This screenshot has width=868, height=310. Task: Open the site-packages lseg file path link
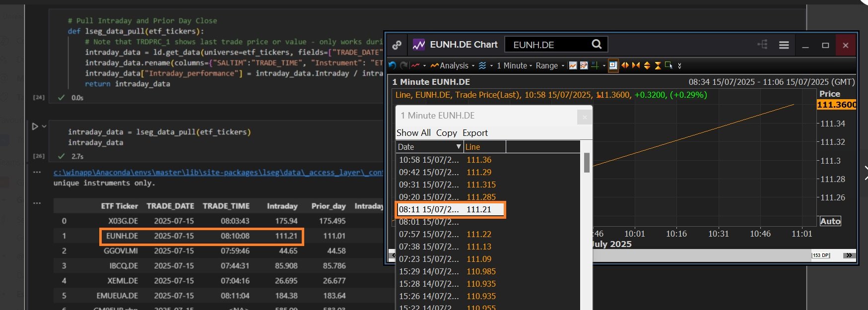218,173
